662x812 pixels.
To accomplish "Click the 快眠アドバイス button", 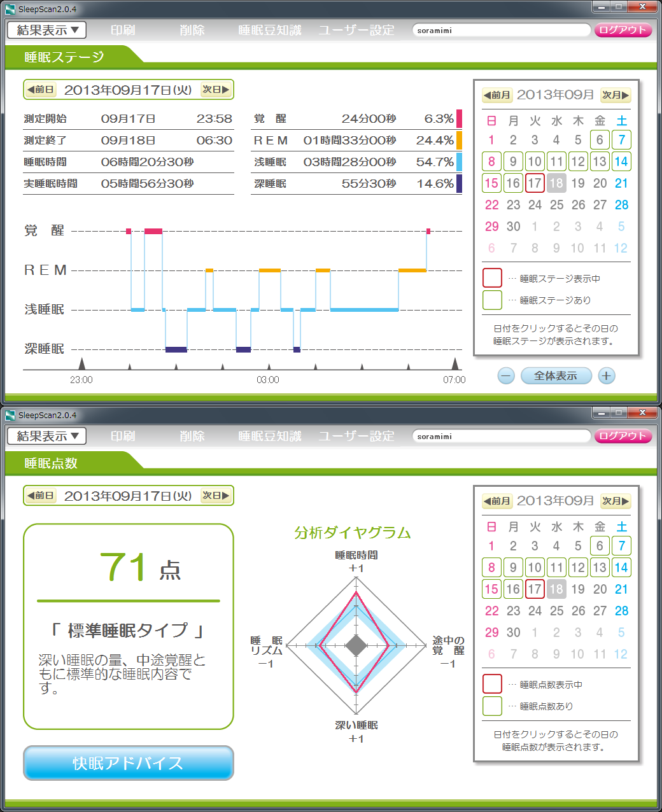I will [129, 763].
